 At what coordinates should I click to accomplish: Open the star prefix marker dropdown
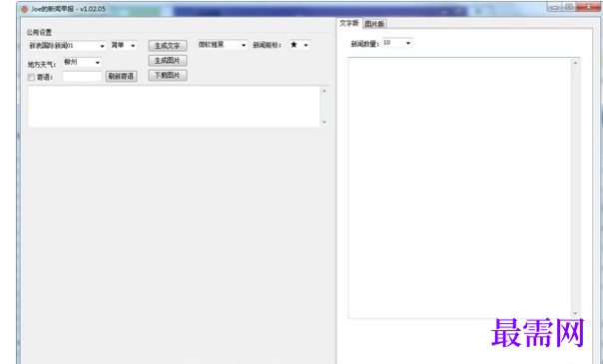pos(300,45)
